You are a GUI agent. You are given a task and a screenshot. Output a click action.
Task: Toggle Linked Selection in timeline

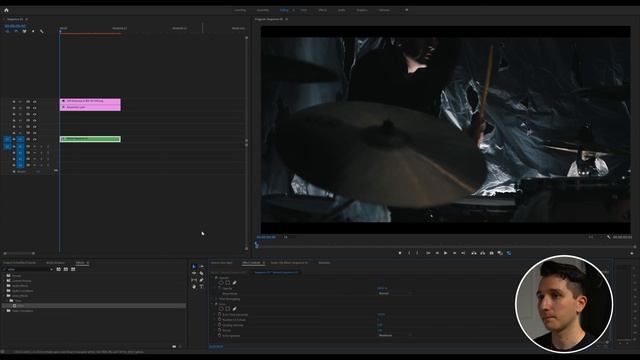[x=24, y=31]
